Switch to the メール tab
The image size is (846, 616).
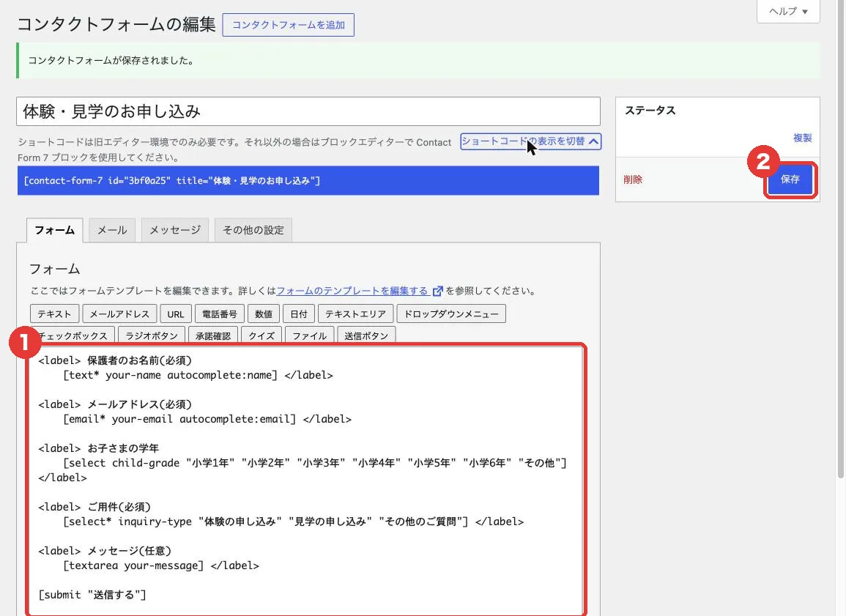pos(111,230)
